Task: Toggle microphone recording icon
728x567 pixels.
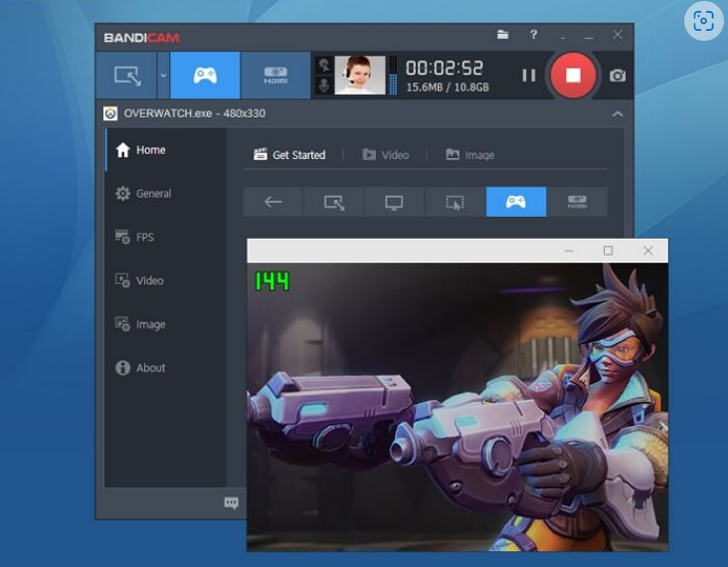Action: coord(324,85)
